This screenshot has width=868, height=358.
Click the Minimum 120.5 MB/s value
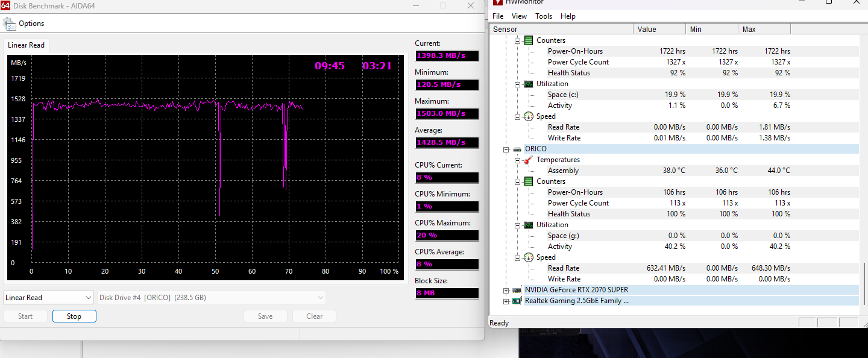(447, 84)
